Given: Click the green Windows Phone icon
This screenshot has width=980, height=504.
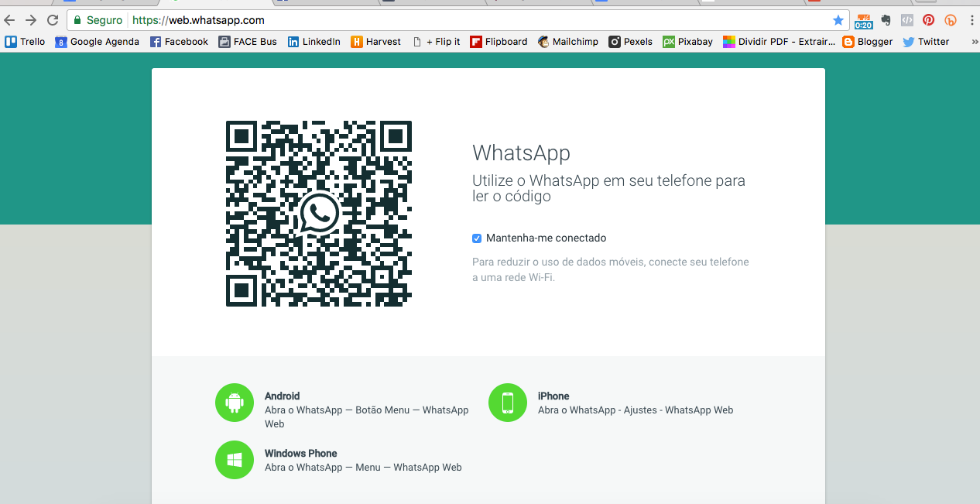Looking at the screenshot, I should click(235, 460).
